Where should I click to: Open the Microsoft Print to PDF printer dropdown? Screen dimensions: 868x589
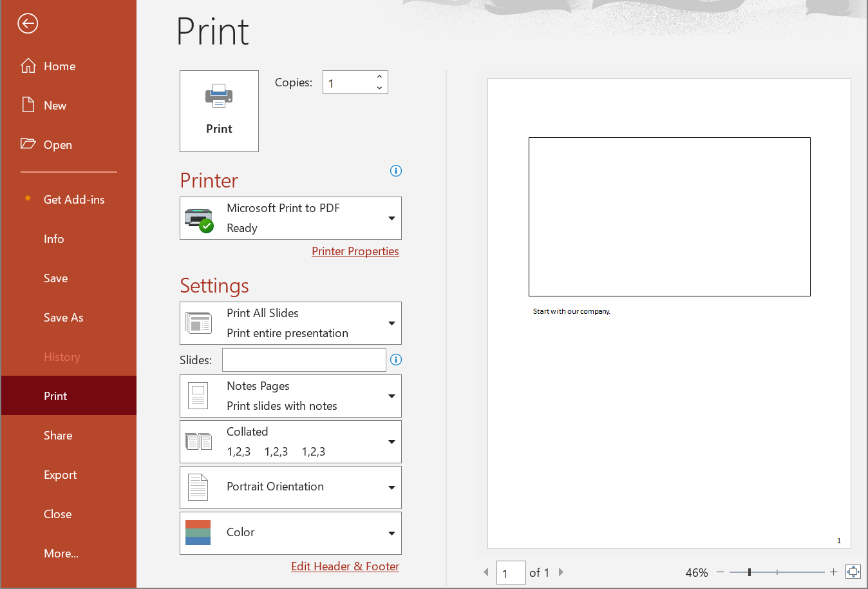pyautogui.click(x=290, y=218)
